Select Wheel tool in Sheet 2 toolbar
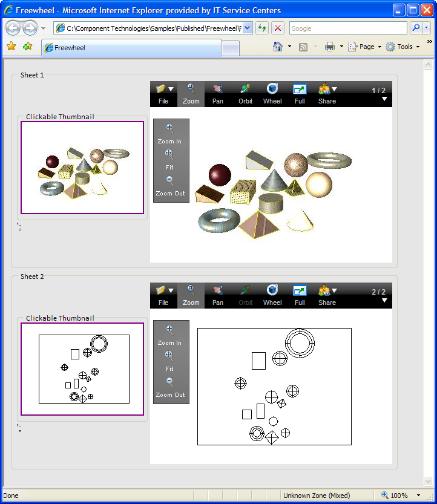 tap(272, 295)
